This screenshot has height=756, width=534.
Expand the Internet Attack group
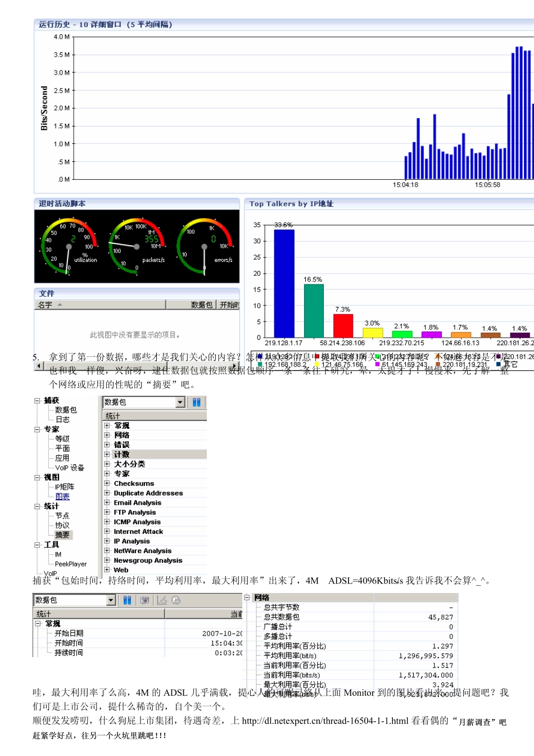click(107, 531)
